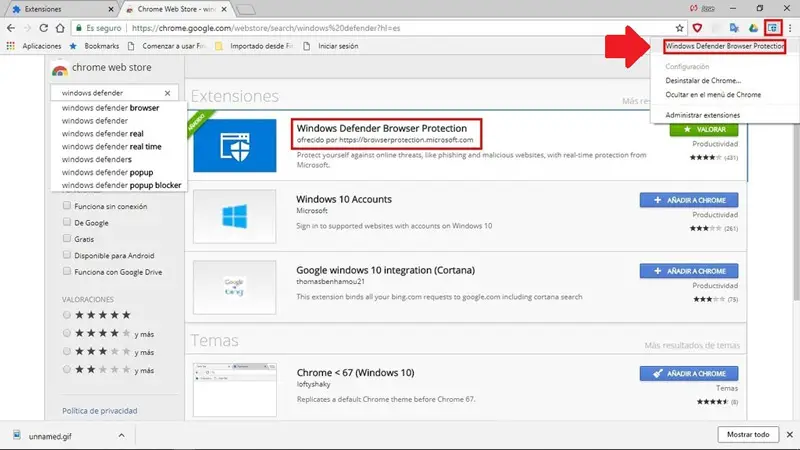
Task: Click the Windows Defender Browser Protection extension thumbnail
Action: [235, 145]
